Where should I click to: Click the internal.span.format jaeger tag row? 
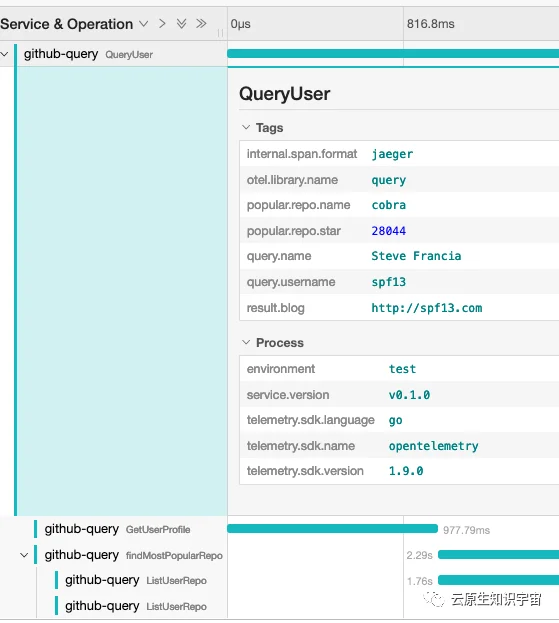point(399,154)
